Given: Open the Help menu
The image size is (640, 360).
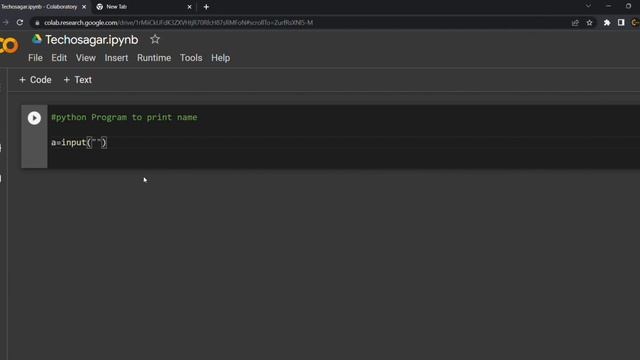Looking at the screenshot, I should point(220,58).
